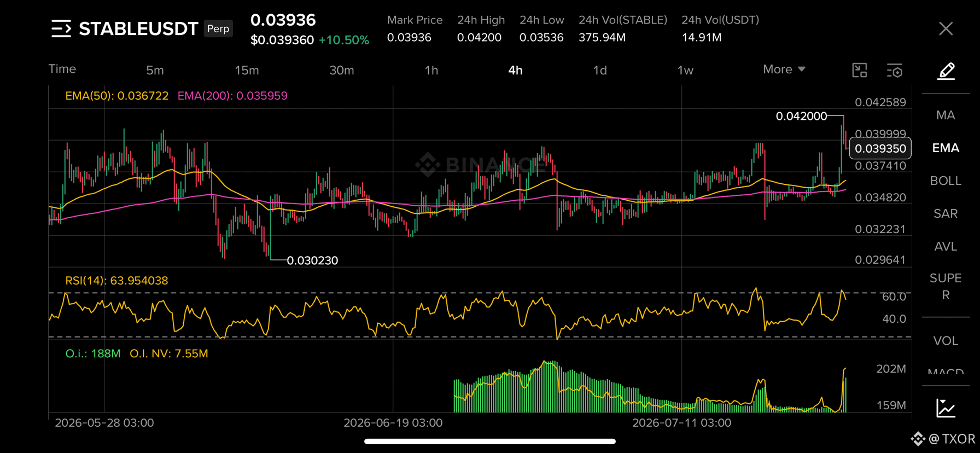980x453 pixels.
Task: Tap the 2026-06-19 03:00 date label
Action: pos(393,423)
